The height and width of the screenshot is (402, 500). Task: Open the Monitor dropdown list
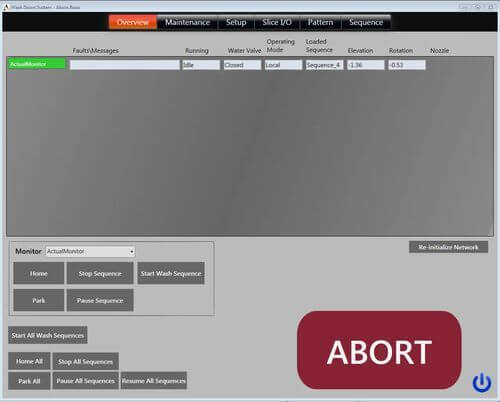[x=90, y=251]
